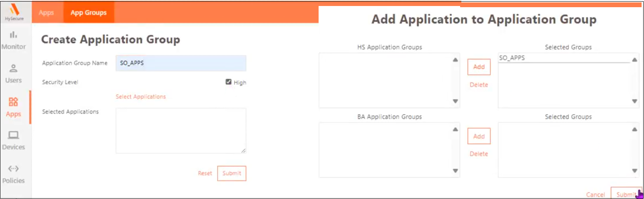
Task: Delete from HS Selected Groups
Action: point(479,85)
